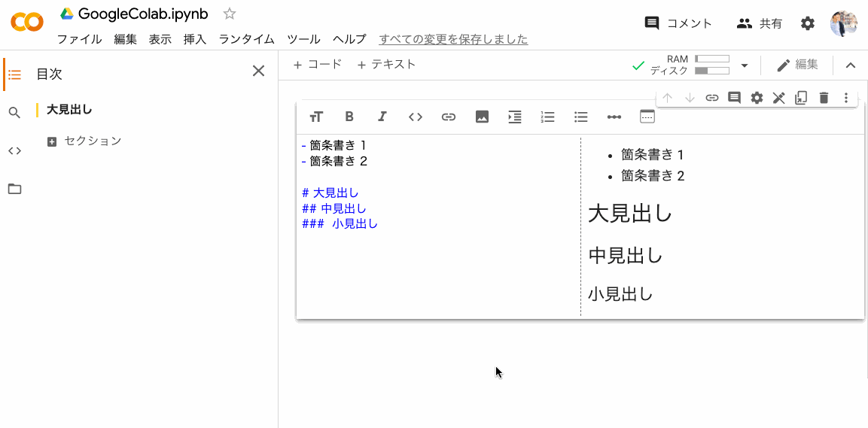
Task: Click editor line - 箇条書き 1
Action: [x=333, y=145]
